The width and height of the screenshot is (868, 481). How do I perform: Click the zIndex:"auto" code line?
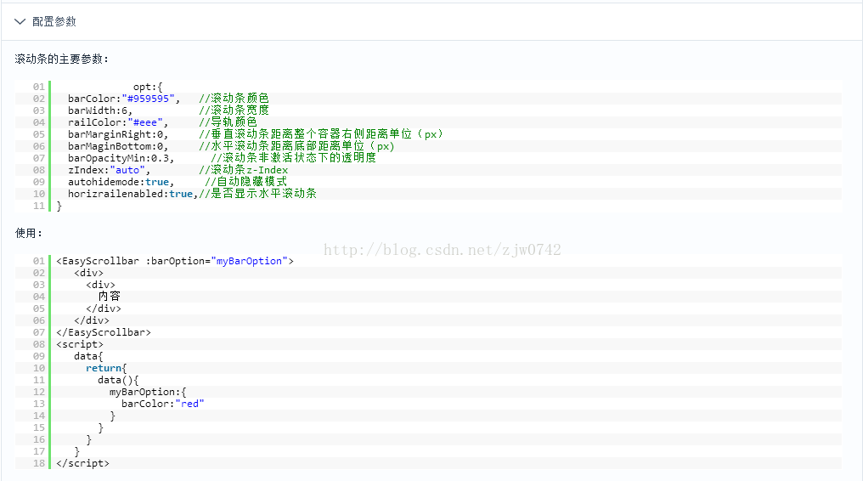pos(109,170)
